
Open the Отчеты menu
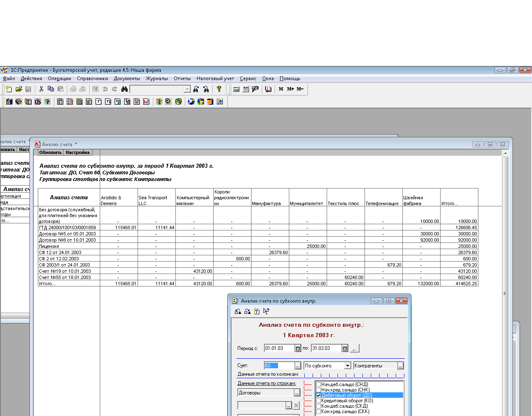click(x=182, y=78)
